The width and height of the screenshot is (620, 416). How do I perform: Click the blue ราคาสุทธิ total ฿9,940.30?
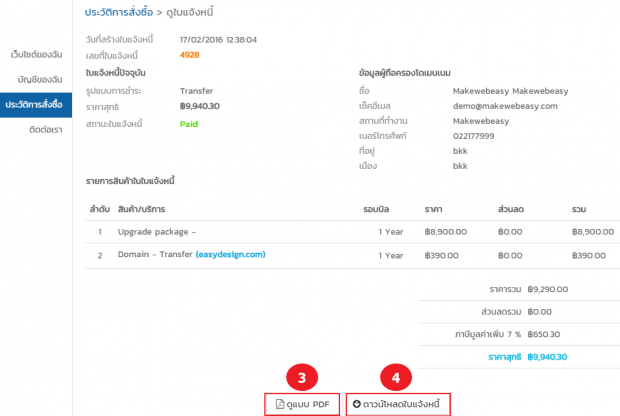click(547, 356)
